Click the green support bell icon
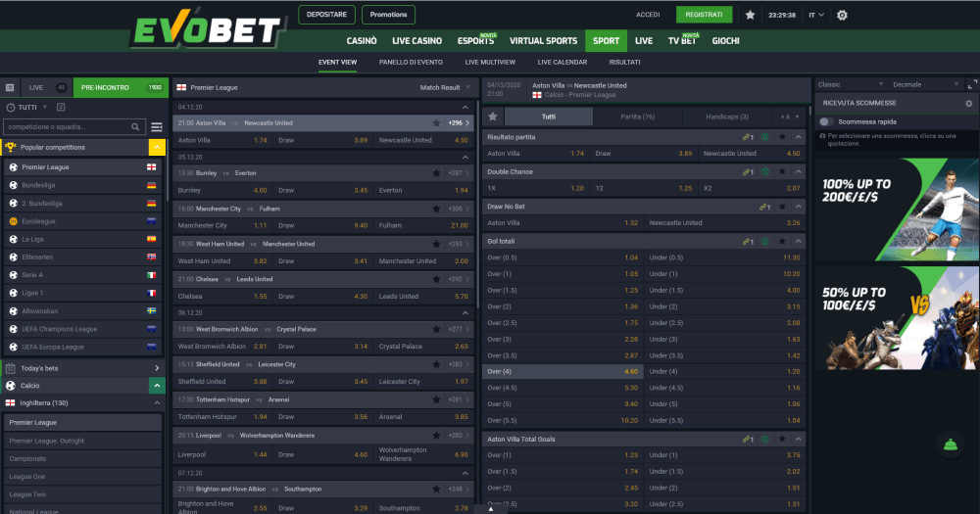Image resolution: width=980 pixels, height=514 pixels. coord(951,444)
